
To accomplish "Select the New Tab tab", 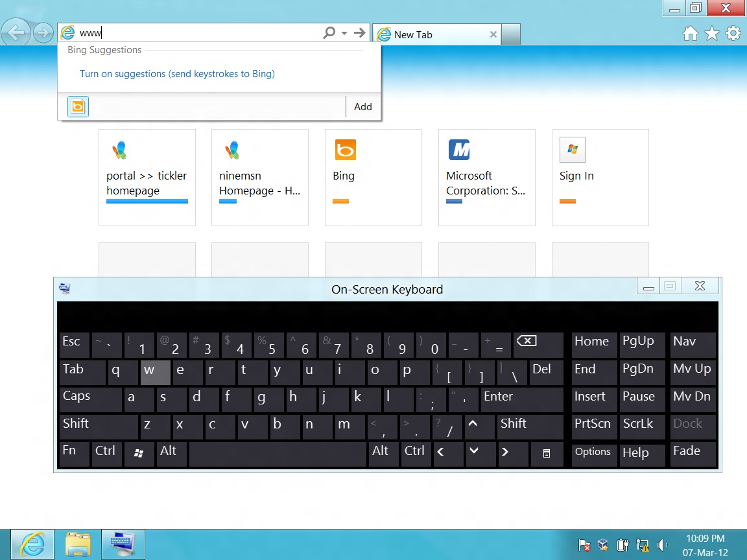I will (x=436, y=34).
